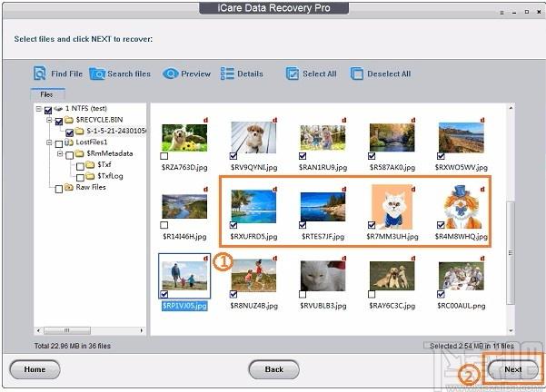The width and height of the screenshot is (546, 392).
Task: Collapse the LostFiles1 tree node
Action: 49,142
